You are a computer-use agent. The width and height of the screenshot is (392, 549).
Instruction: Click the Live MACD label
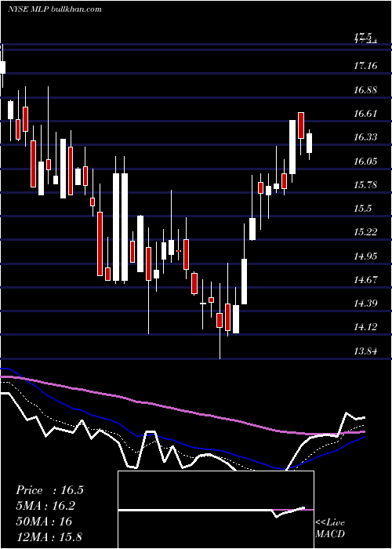[x=330, y=529]
